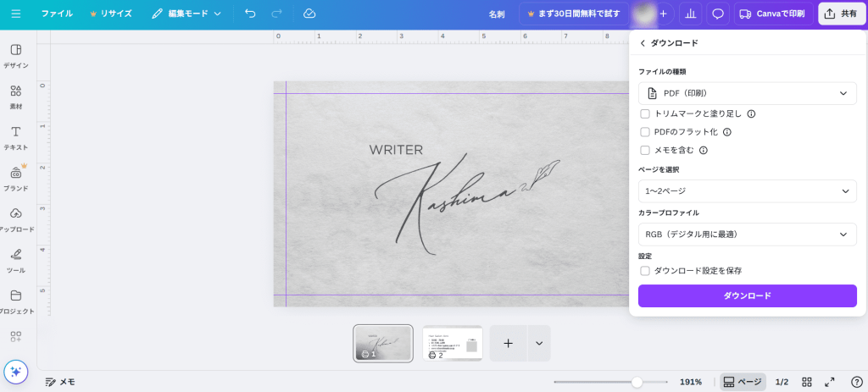Expand the RGB color profile dropdown
This screenshot has width=868, height=392.
748,235
